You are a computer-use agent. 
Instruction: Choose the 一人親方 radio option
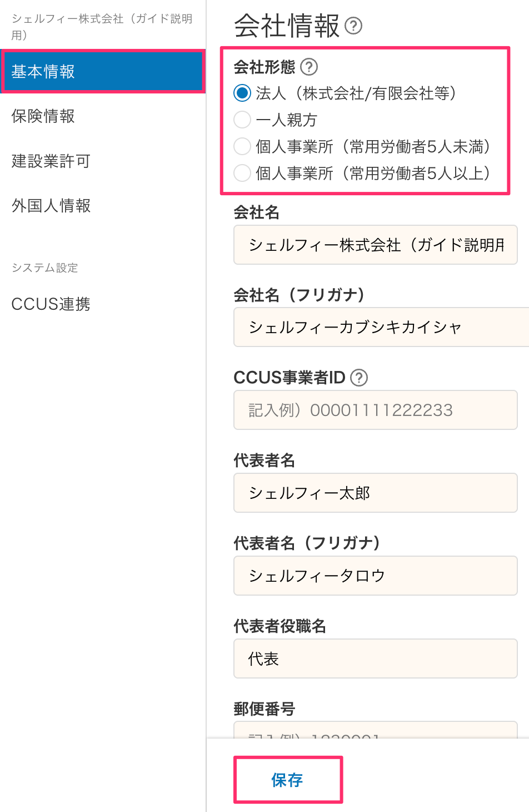[x=242, y=120]
